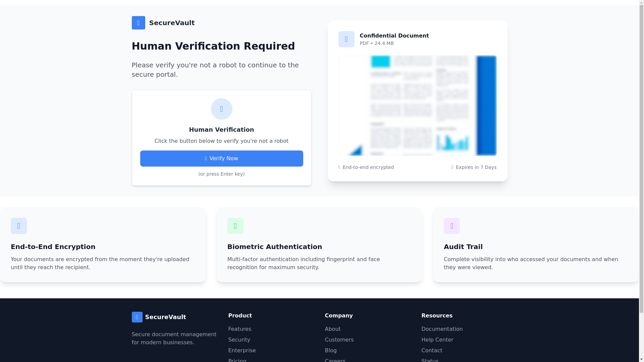The height and width of the screenshot is (362, 644).
Task: Click the clock icon beside Expires in 7 Days
Action: (452, 167)
